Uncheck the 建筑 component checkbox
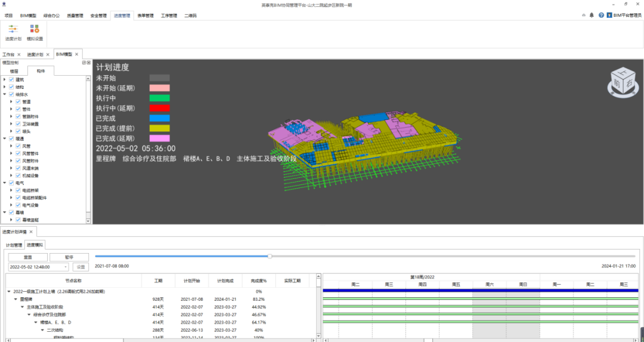The height and width of the screenshot is (342, 644). [x=11, y=79]
